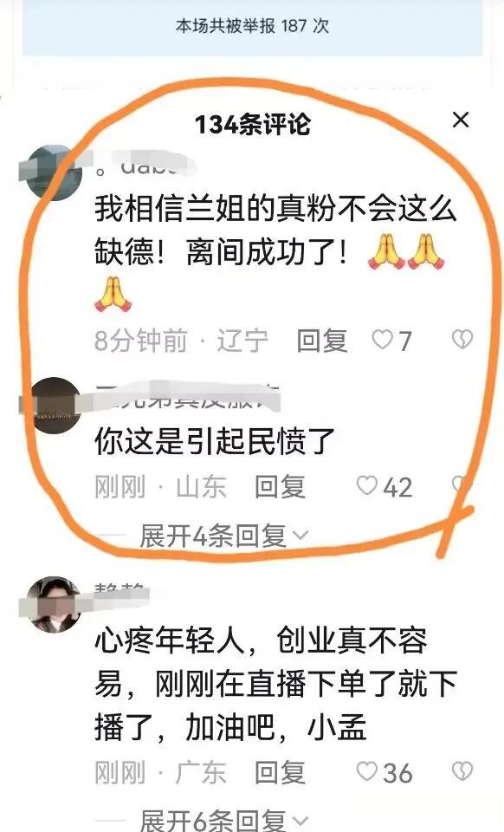This screenshot has width=504, height=832.
Task: Like the 心疼年轻人 comment with 36 likes
Action: (x=366, y=771)
